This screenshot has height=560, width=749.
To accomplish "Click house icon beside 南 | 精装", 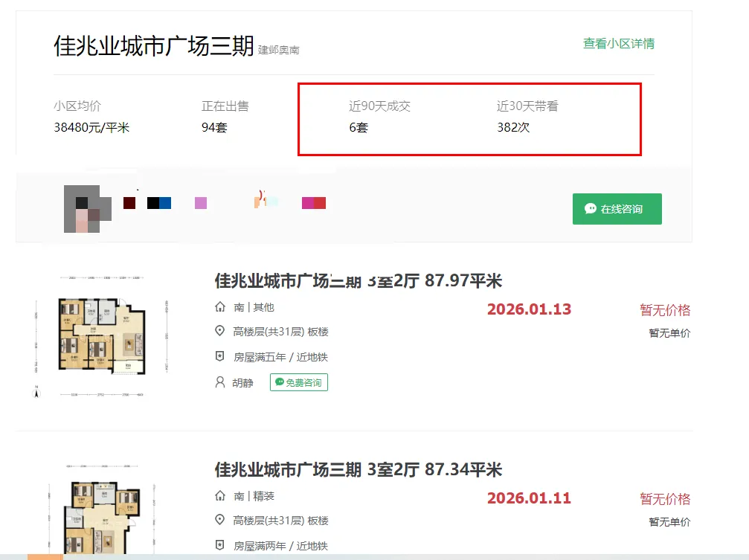I will pyautogui.click(x=219, y=495).
